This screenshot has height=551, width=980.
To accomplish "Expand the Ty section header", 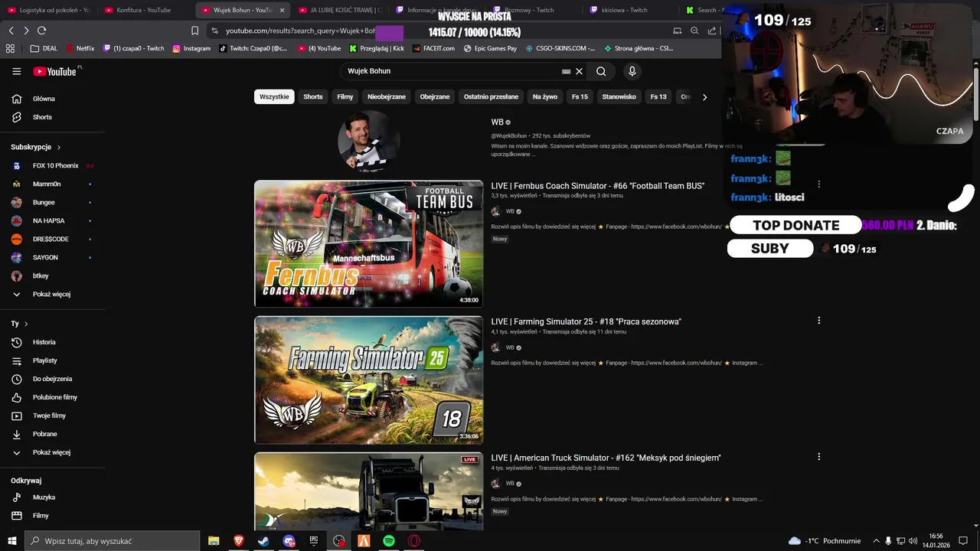I will coord(19,324).
